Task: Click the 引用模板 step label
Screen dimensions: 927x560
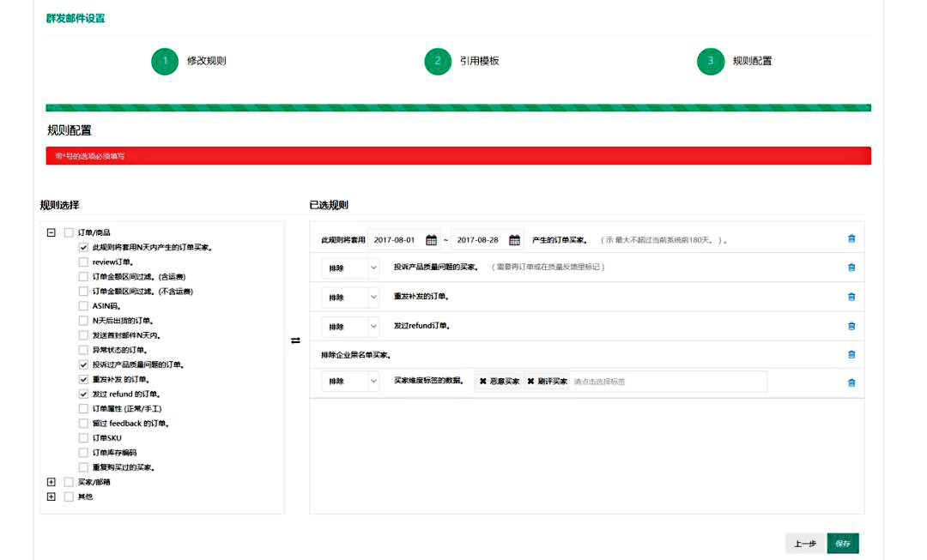Action: click(x=480, y=61)
